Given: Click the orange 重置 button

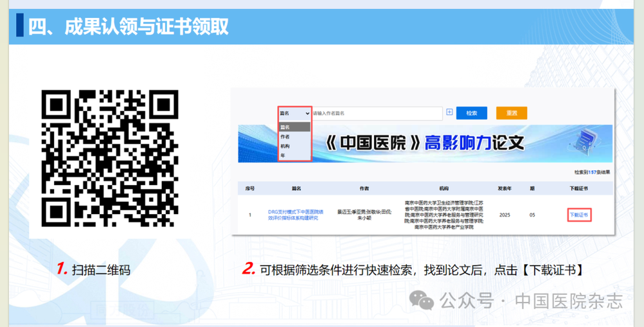Looking at the screenshot, I should point(511,113).
